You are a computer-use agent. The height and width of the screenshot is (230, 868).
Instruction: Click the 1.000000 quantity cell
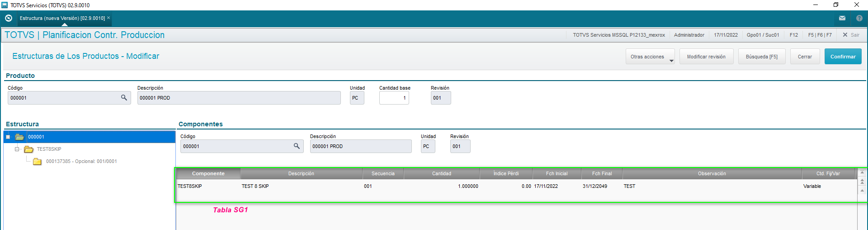[x=468, y=186]
